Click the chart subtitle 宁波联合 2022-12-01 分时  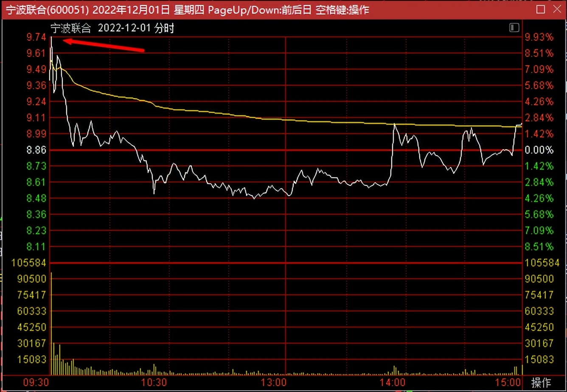tap(112, 28)
